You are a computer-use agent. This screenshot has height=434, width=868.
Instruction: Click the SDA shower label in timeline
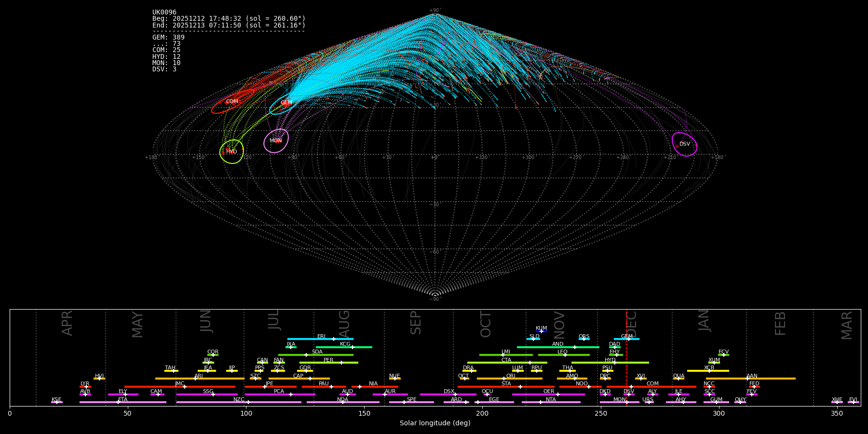point(317,352)
